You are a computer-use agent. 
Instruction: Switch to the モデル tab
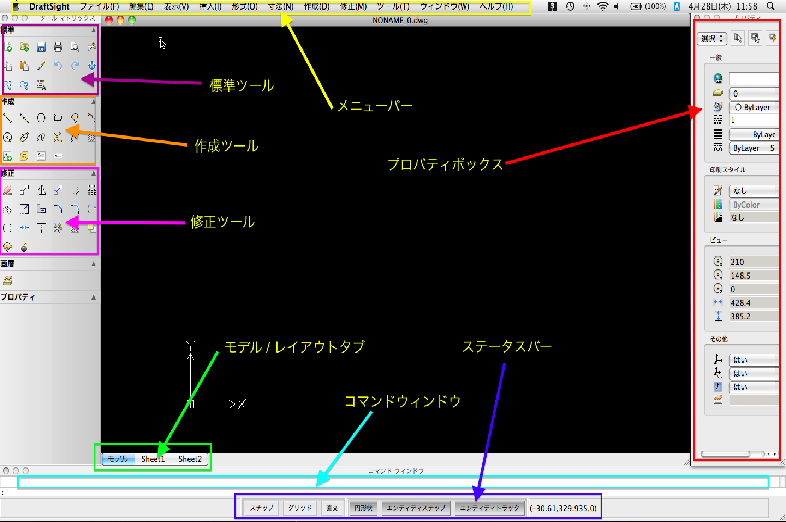click(118, 459)
